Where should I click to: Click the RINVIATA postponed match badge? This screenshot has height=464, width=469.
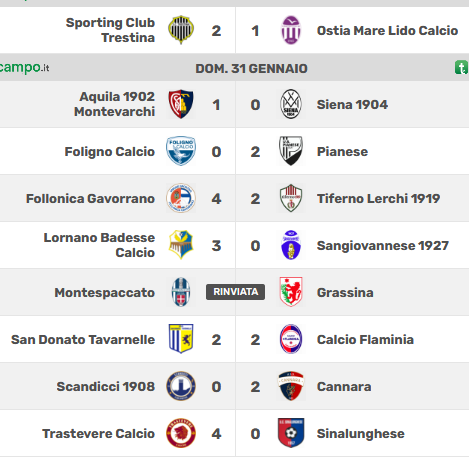tap(235, 292)
